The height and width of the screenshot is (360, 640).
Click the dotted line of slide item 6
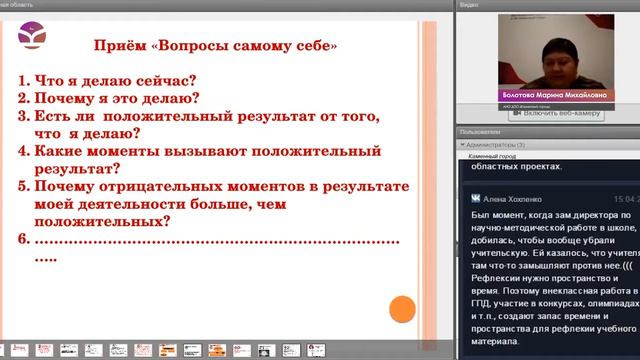point(217,242)
